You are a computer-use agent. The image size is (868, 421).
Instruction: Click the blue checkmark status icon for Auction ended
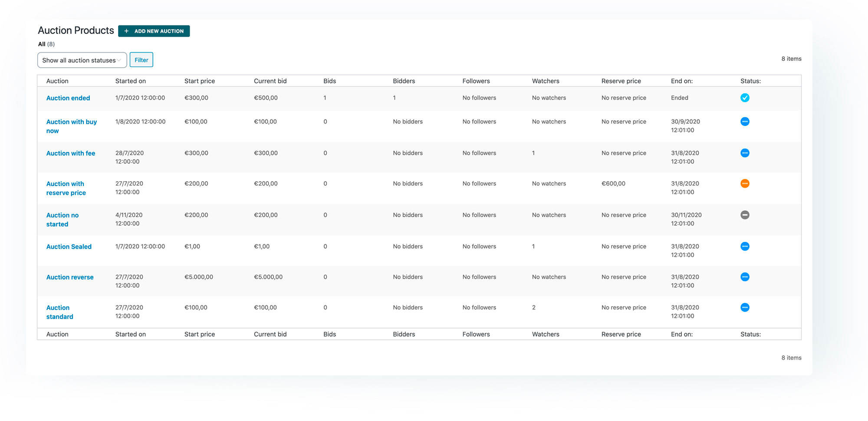745,98
